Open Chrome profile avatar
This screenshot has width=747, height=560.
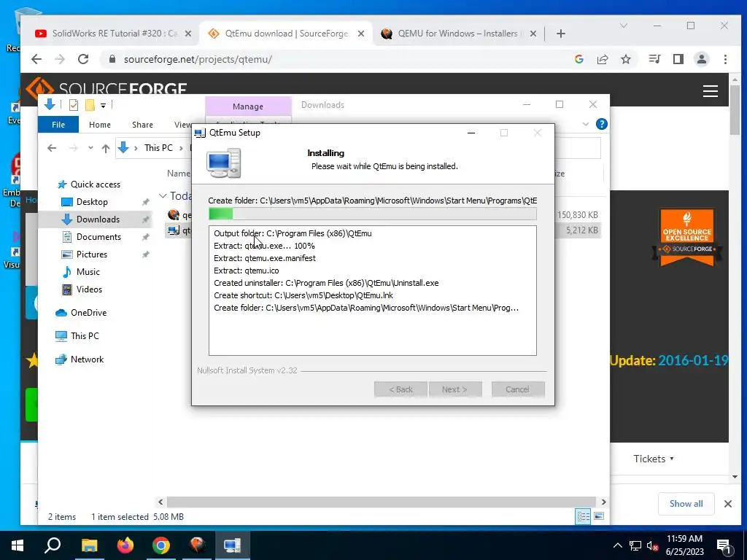702,59
